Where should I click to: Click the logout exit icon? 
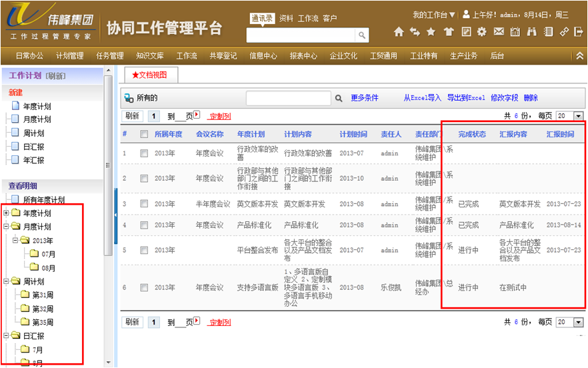pos(579,32)
